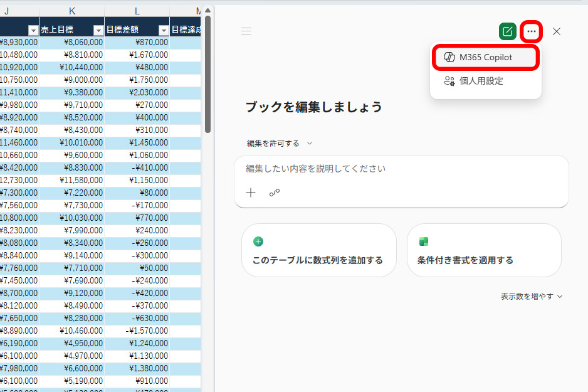Select column L header
588x392 pixels.
(x=137, y=11)
